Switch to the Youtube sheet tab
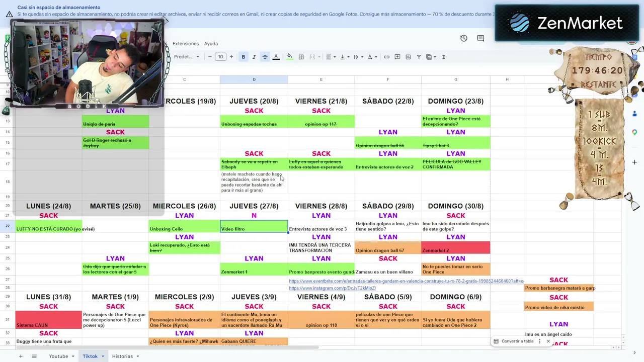The height and width of the screenshot is (362, 644). [x=58, y=356]
